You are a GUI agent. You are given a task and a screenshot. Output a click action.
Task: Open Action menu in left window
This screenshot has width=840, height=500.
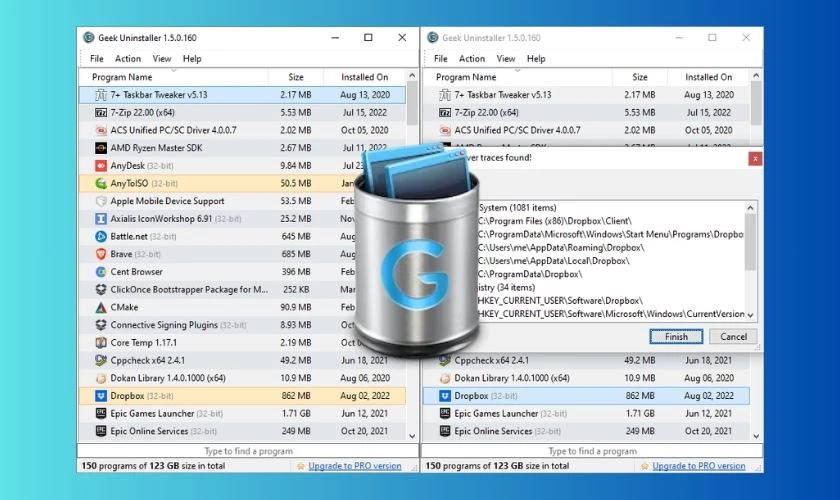pos(128,58)
